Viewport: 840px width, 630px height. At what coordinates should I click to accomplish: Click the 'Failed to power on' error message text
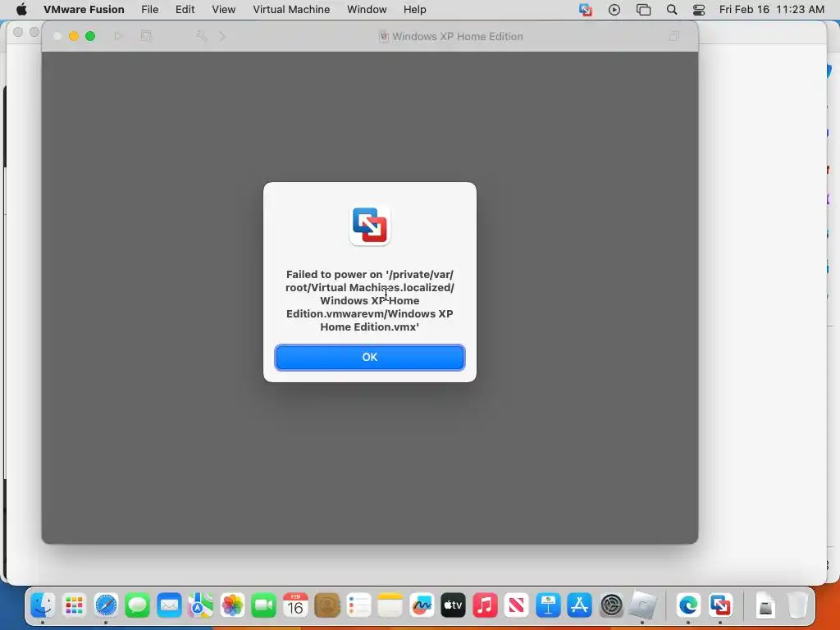point(370,300)
